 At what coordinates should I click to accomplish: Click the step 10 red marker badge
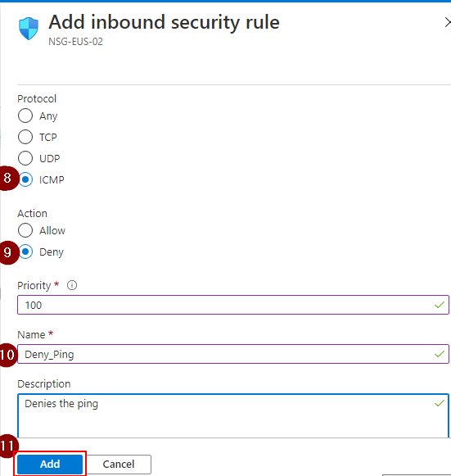[x=8, y=355]
